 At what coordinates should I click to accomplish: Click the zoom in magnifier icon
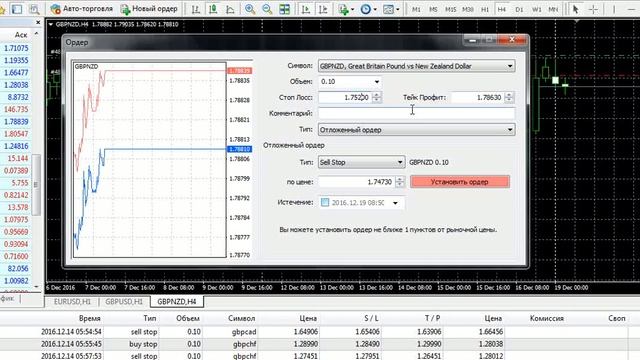point(250,9)
